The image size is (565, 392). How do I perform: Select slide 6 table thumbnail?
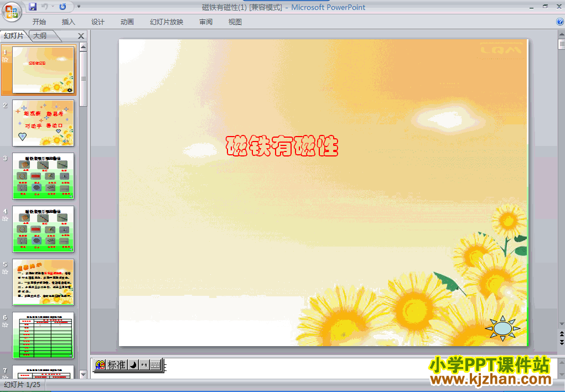[43, 335]
